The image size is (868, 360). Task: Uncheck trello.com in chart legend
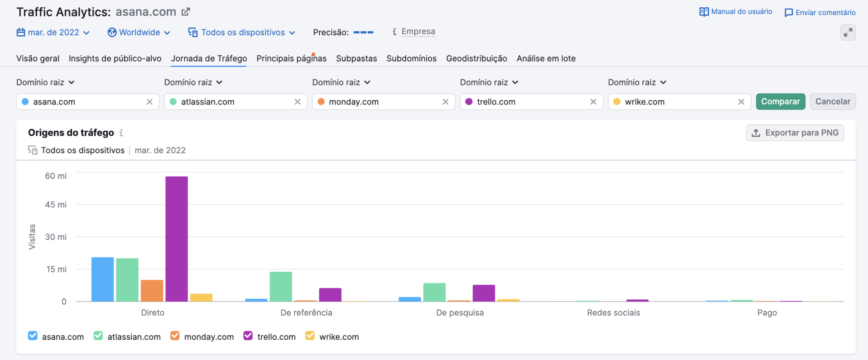click(248, 336)
